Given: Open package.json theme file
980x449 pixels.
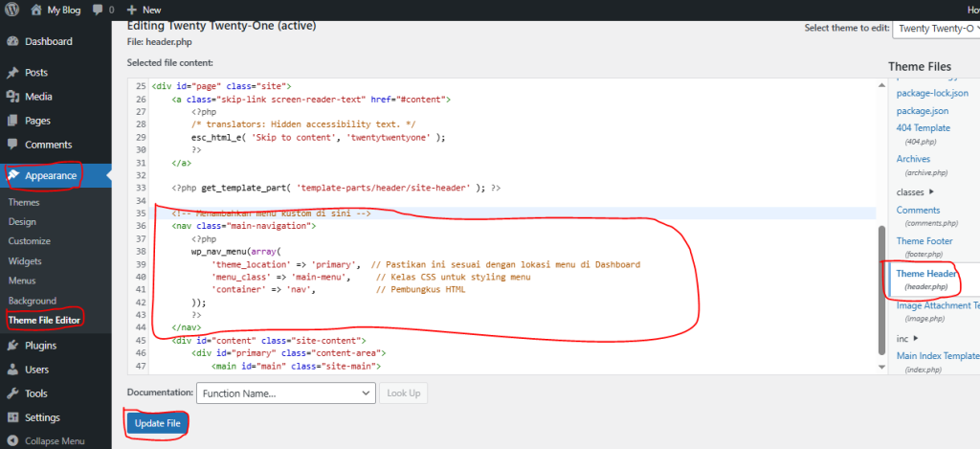Looking at the screenshot, I should (923, 111).
